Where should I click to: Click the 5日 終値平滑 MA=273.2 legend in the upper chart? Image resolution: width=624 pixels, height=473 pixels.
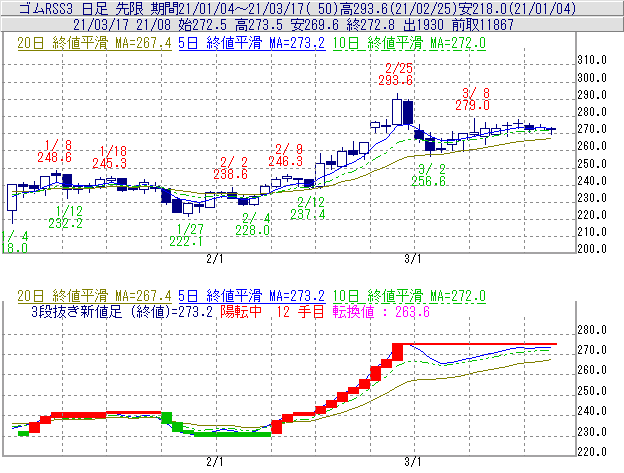(252, 43)
